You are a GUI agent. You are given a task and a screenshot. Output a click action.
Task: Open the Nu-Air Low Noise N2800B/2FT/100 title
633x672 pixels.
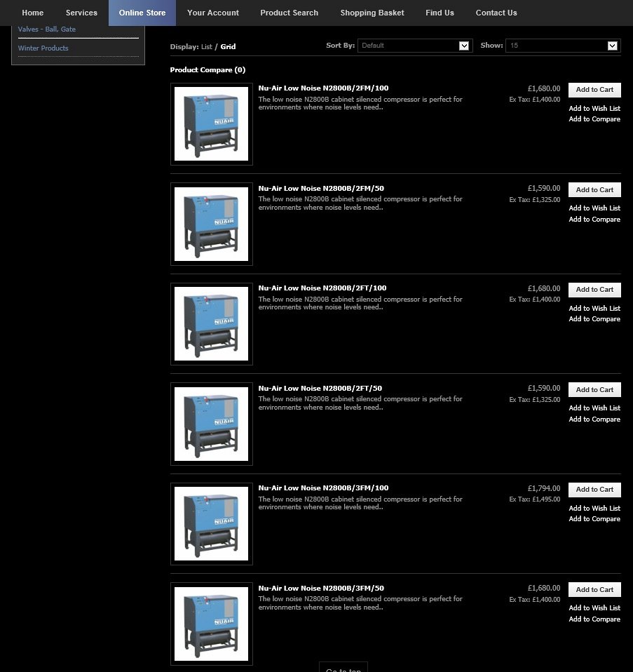pyautogui.click(x=322, y=288)
